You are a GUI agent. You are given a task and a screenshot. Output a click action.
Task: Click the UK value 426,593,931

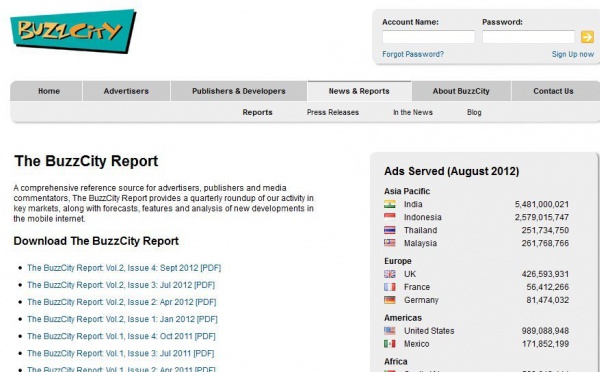(545, 274)
